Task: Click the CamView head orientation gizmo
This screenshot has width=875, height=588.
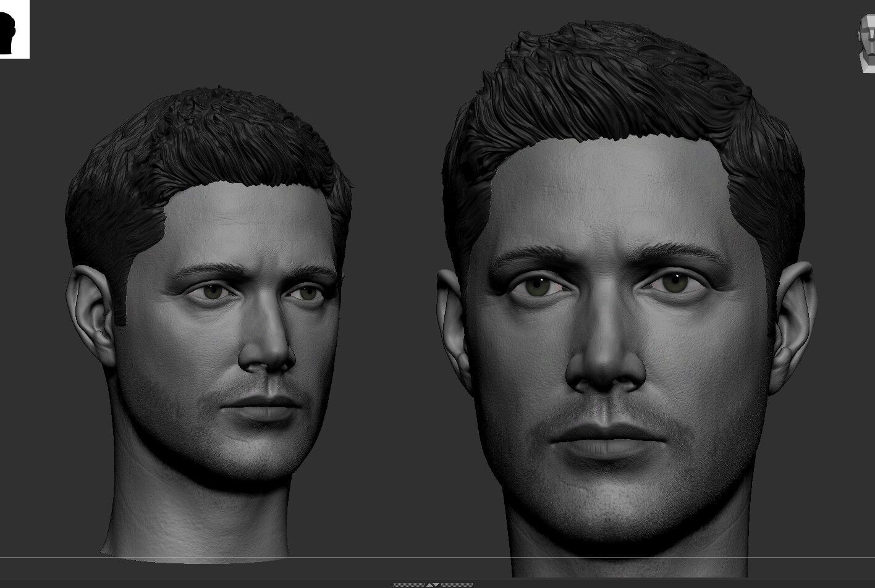Action: pyautogui.click(x=866, y=44)
